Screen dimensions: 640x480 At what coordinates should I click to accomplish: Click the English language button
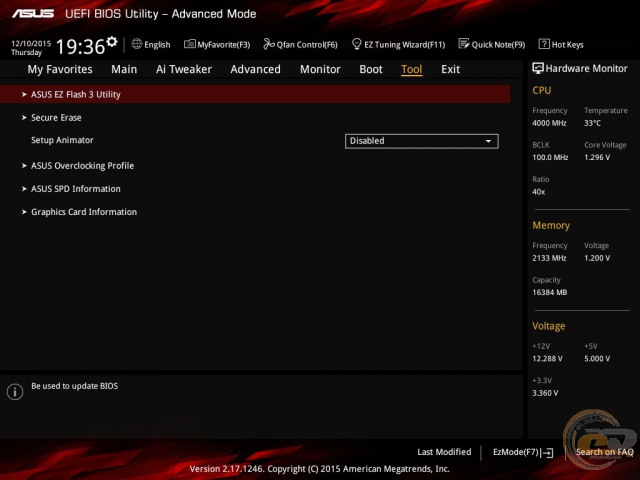(x=151, y=44)
